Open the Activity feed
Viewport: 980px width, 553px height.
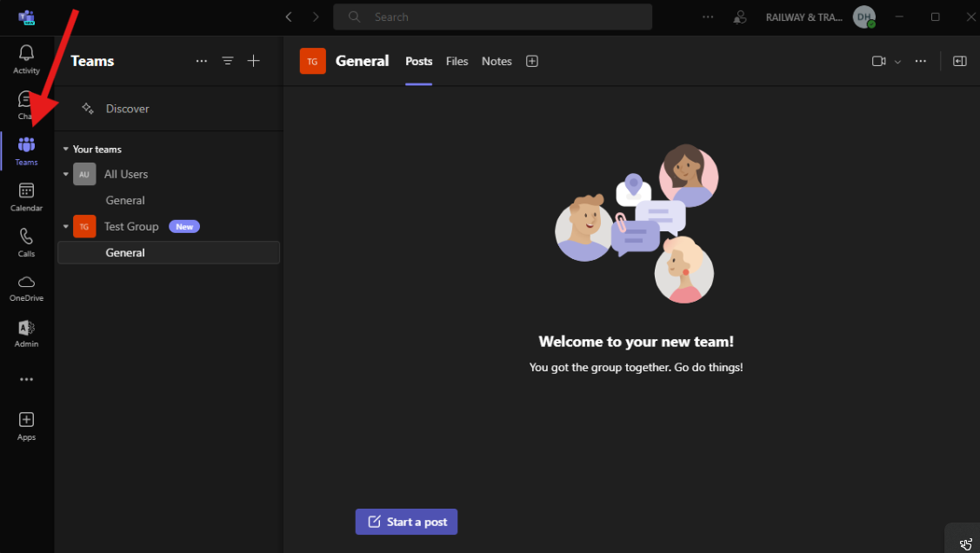[x=26, y=59]
